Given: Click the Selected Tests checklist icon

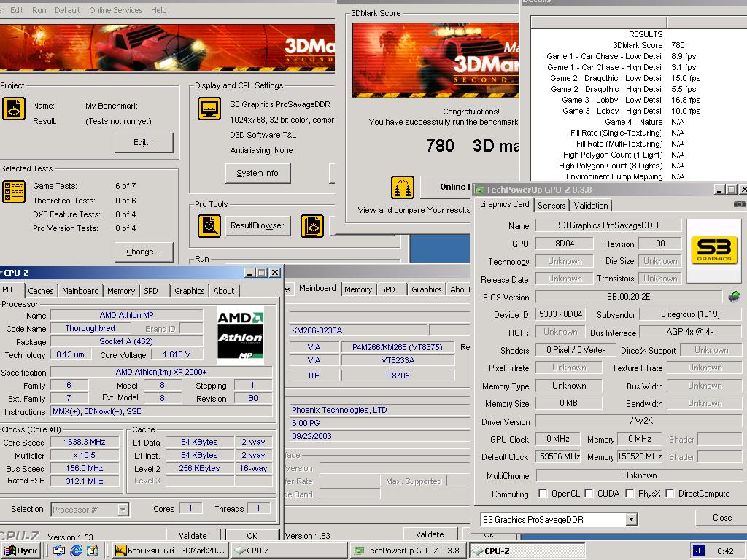Looking at the screenshot, I should click(14, 192).
